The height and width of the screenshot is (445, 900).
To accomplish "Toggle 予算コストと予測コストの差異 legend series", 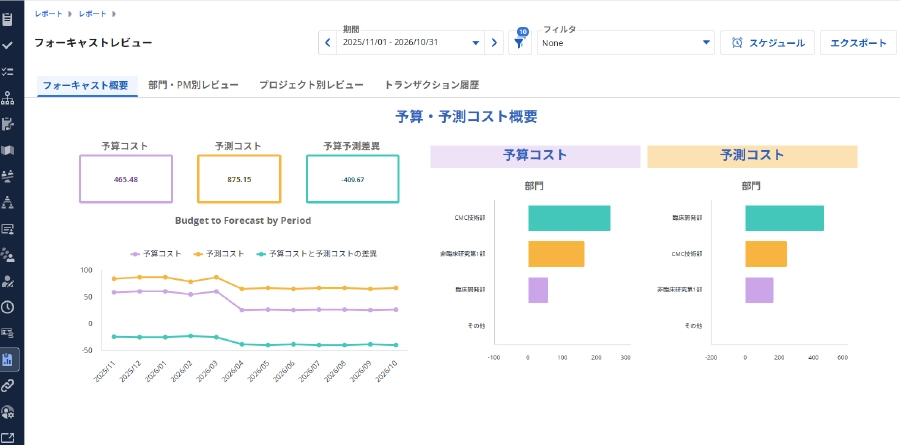I will click(x=316, y=254).
